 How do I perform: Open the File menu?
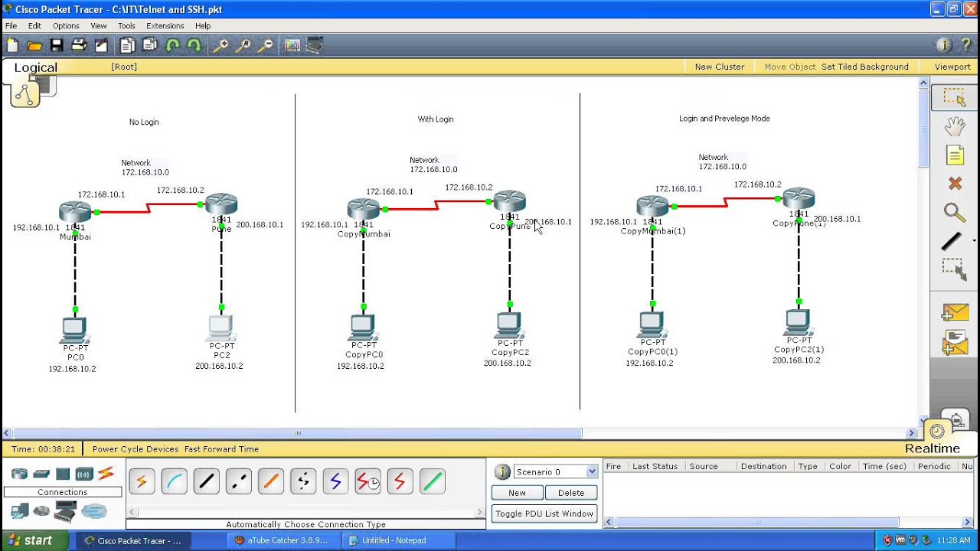pyautogui.click(x=11, y=26)
